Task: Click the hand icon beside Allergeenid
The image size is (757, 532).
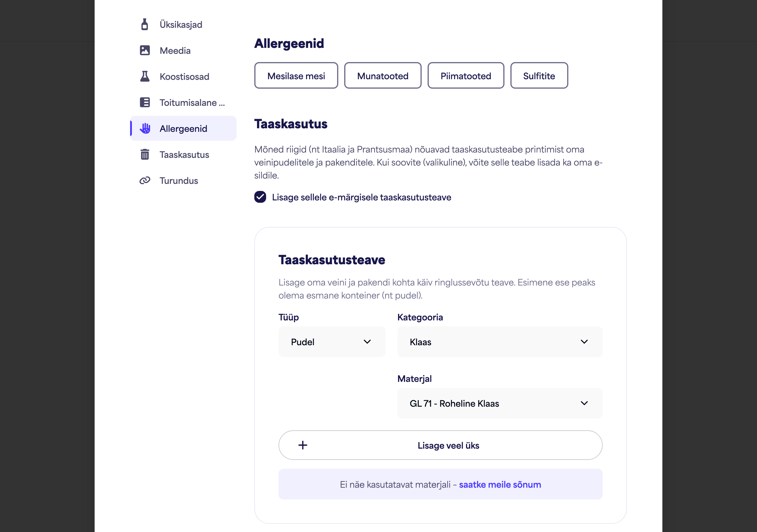Action: (145, 129)
